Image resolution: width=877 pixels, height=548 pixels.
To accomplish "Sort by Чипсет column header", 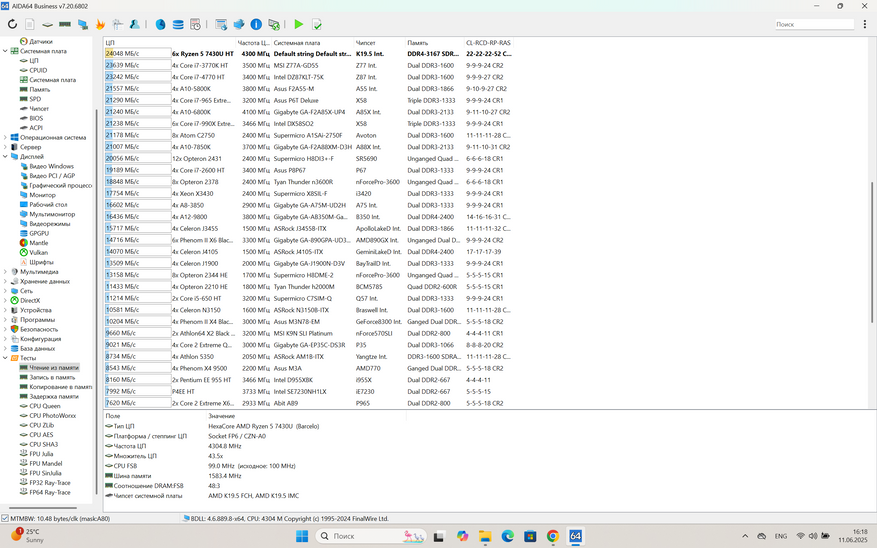I will coord(379,42).
